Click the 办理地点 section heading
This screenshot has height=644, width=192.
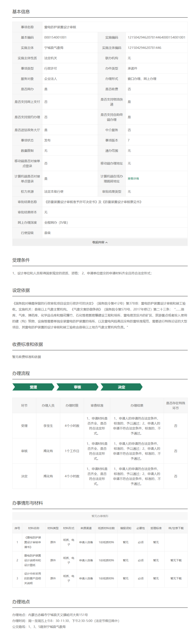(21, 602)
